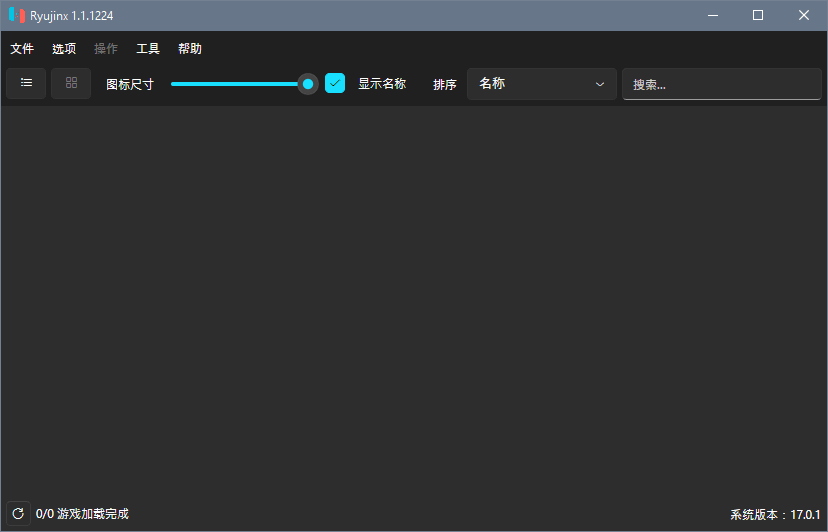Click the Ryujinx logo in title bar
The height and width of the screenshot is (532, 828).
pos(17,15)
